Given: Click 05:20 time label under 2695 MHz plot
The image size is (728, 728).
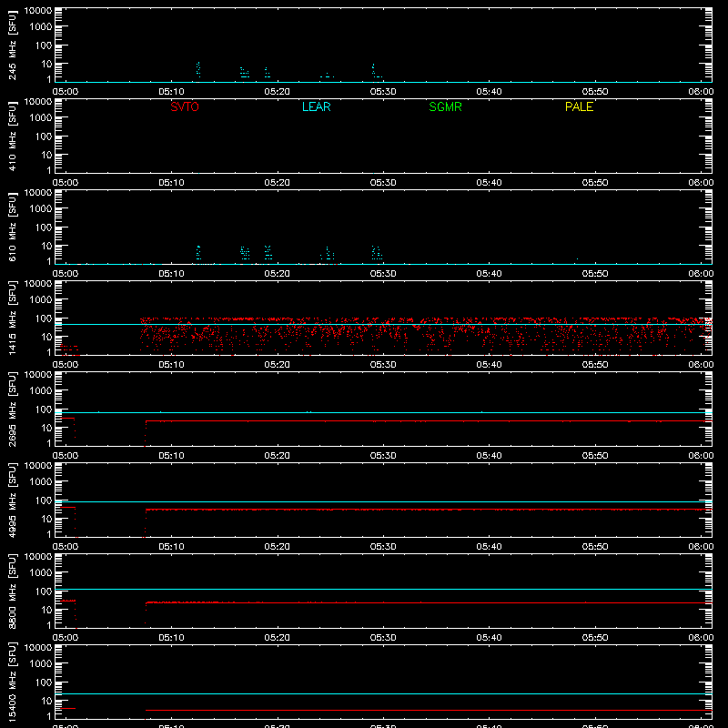Looking at the screenshot, I should point(278,456).
